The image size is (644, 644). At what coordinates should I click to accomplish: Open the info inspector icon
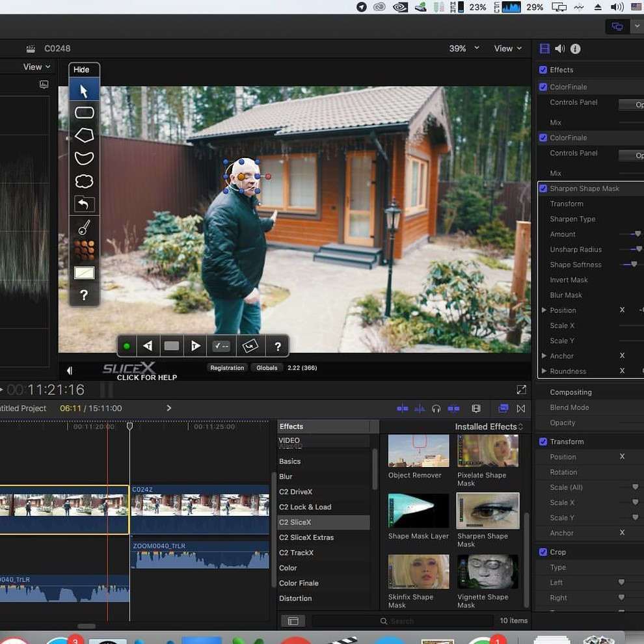pyautogui.click(x=575, y=49)
